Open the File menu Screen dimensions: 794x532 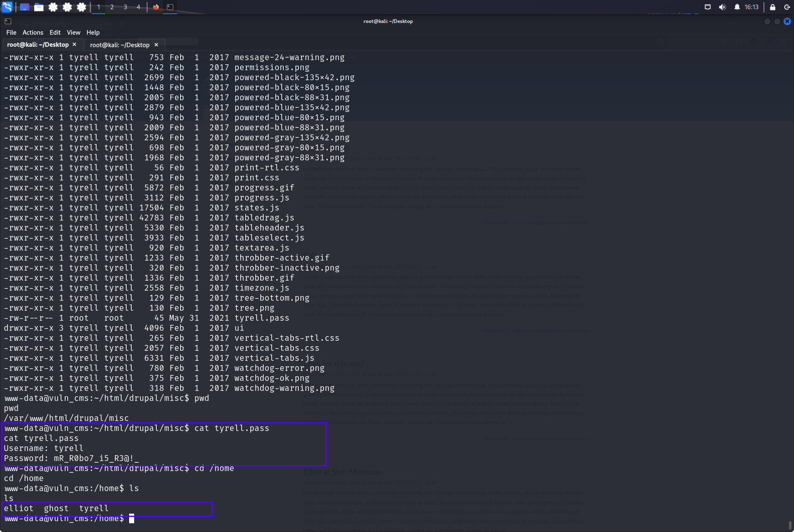point(11,33)
